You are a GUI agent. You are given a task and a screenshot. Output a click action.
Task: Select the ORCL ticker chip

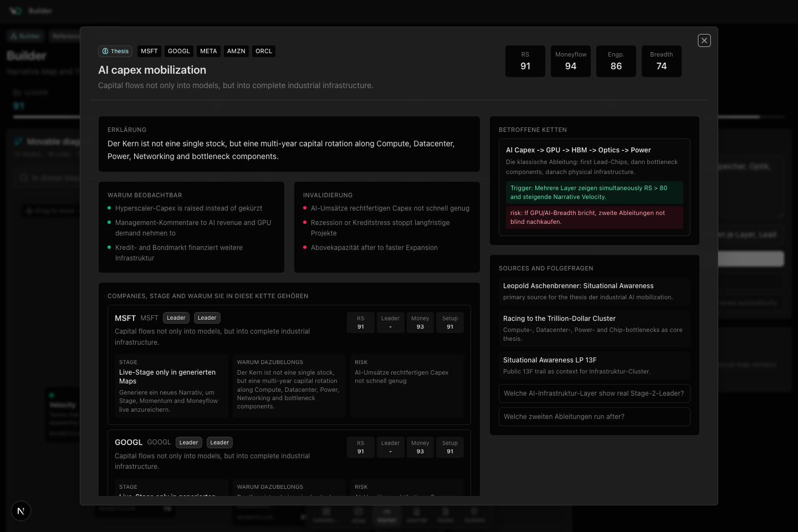click(264, 52)
